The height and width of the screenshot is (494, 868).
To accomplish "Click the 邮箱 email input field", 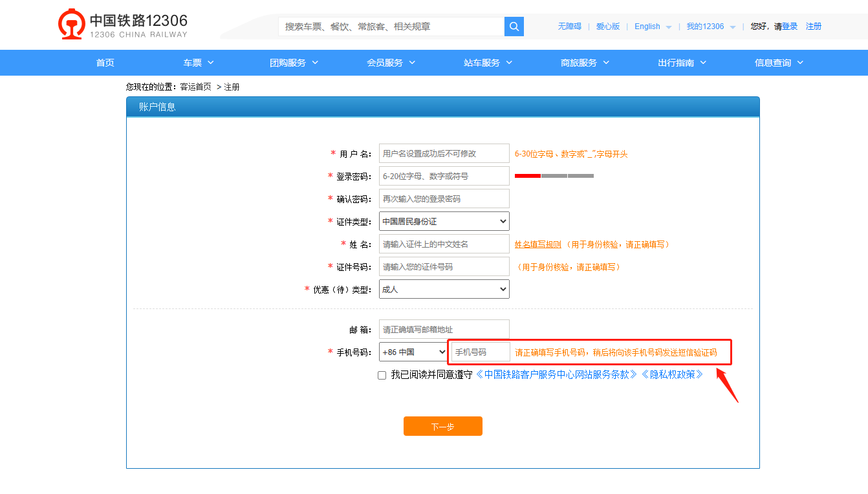I will (444, 329).
